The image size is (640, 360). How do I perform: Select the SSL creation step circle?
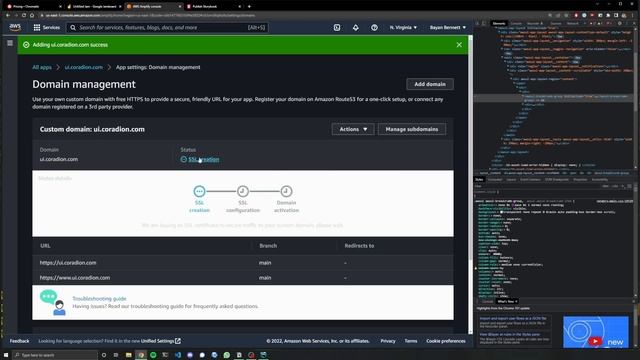pos(199,191)
